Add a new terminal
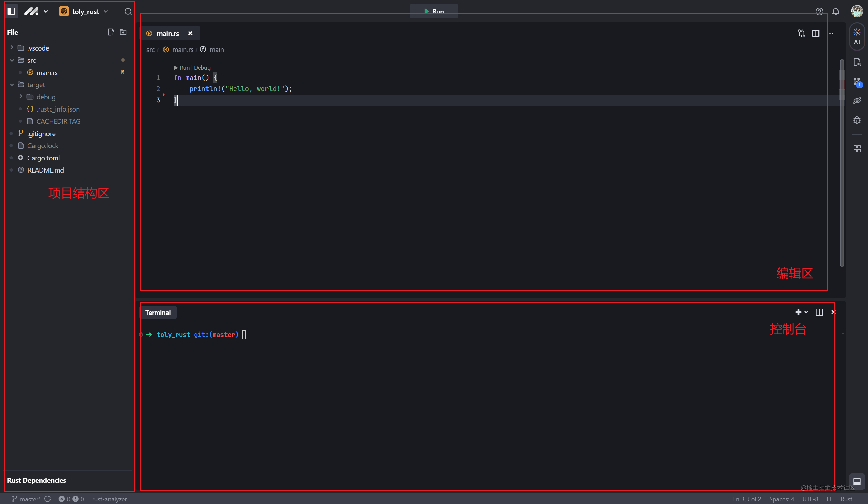The image size is (868, 504). tap(798, 312)
